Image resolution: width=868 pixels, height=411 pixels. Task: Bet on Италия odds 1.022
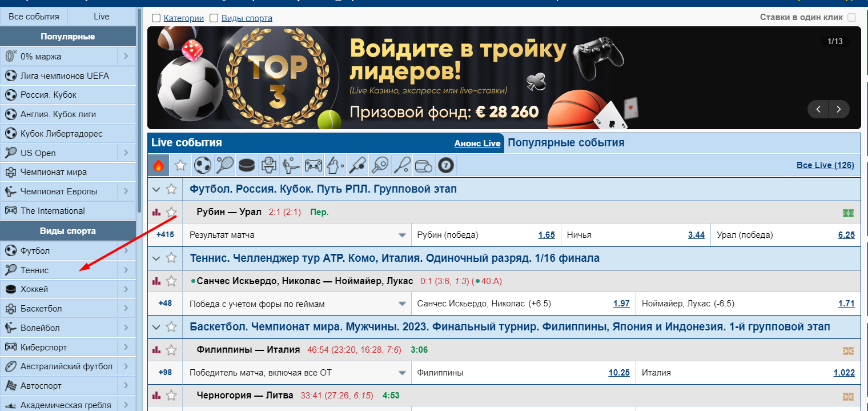pos(844,373)
